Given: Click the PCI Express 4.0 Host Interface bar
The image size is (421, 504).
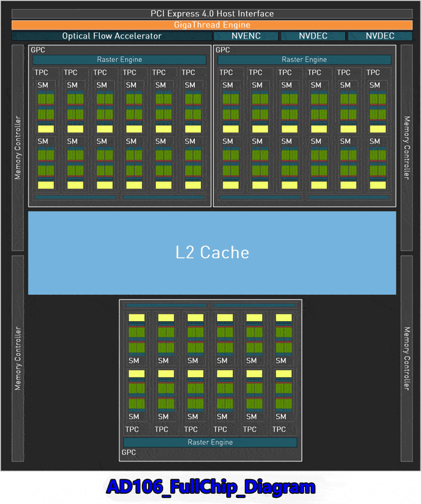Looking at the screenshot, I should pyautogui.click(x=212, y=13).
